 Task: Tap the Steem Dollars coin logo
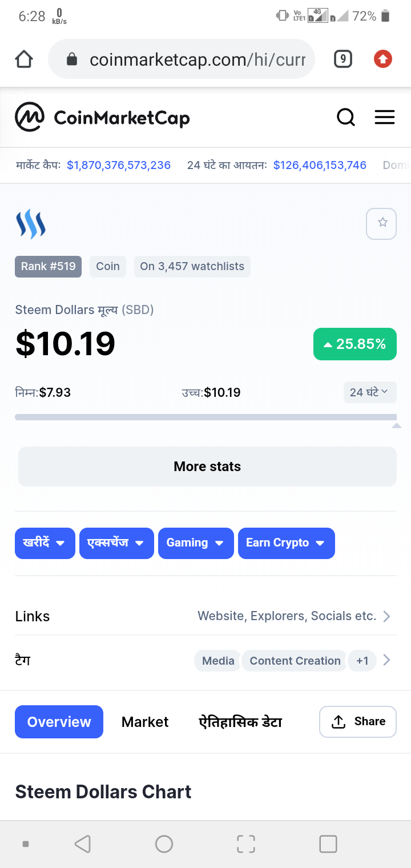coord(31,224)
